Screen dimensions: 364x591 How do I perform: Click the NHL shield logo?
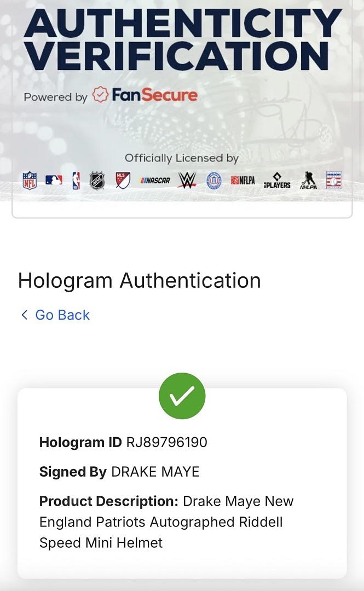tap(97, 181)
